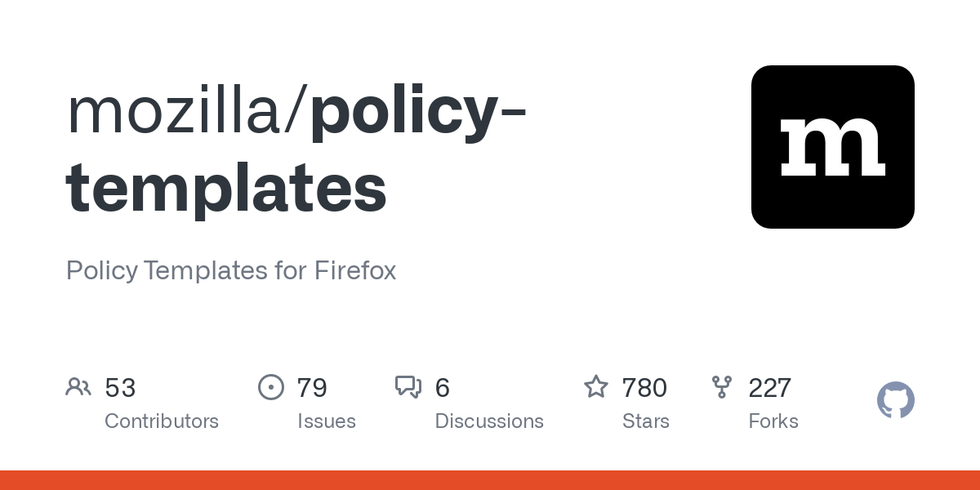The height and width of the screenshot is (490, 980).
Task: Click the Issues circle-dot icon
Action: (x=270, y=387)
